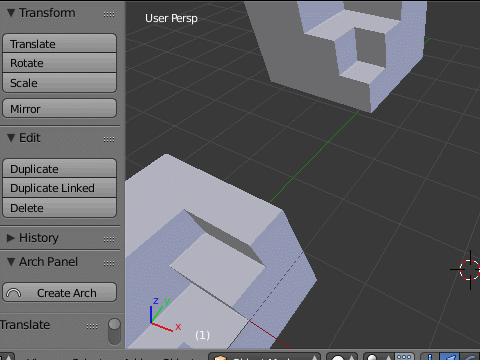
Task: Collapse the Edit panel
Action: point(11,138)
